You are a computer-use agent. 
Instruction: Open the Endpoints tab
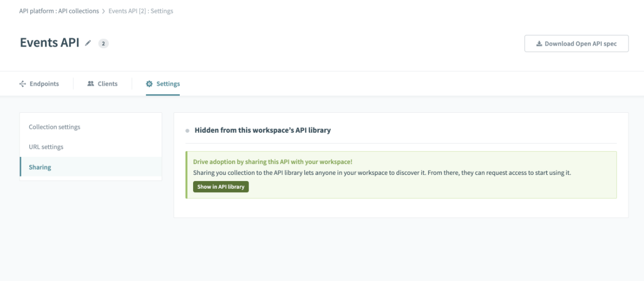coord(39,84)
